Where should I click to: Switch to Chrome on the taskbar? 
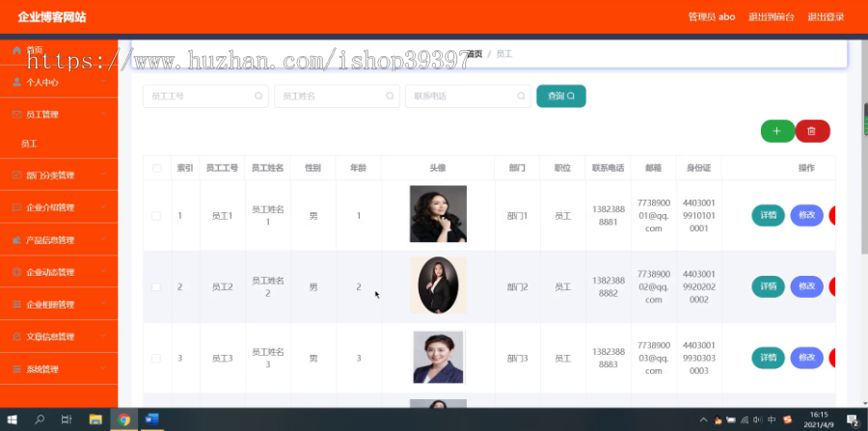(x=124, y=419)
